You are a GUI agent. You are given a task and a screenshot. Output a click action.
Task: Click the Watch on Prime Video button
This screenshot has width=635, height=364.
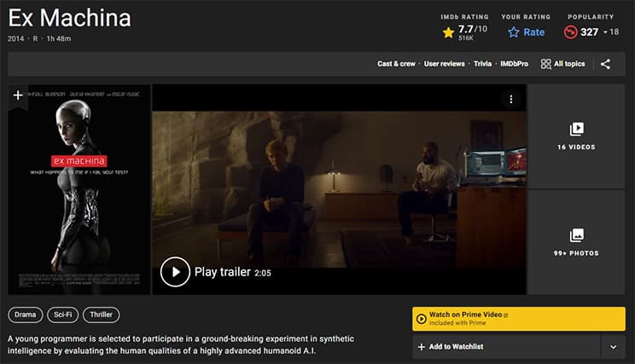click(519, 319)
